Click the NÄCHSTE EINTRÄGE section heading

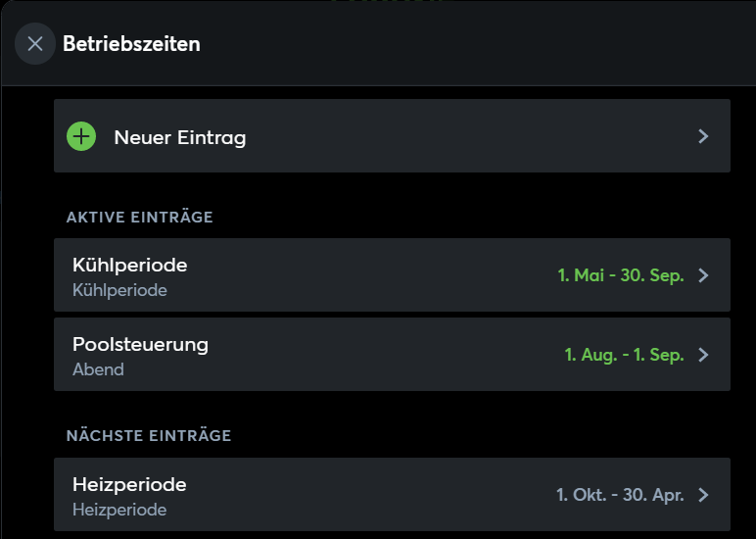(149, 435)
